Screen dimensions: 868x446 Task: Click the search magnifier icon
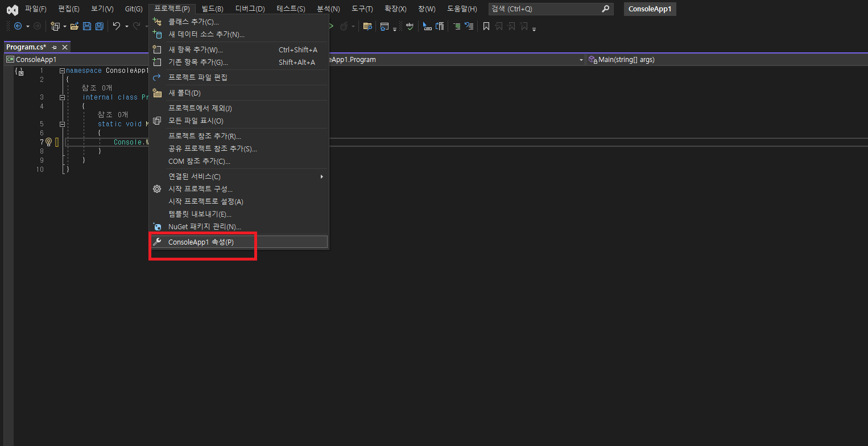605,9
